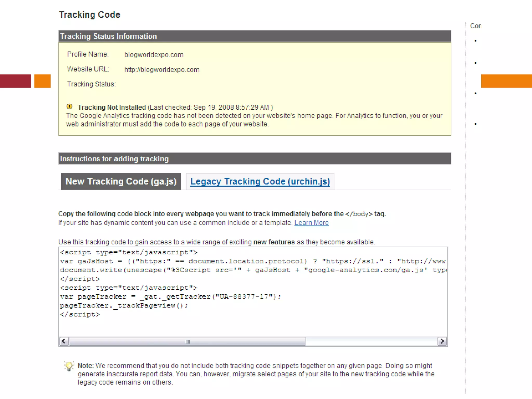Viewport: 532px width, 399px height.
Task: Switch to Legacy Tracking Code (urchin.js) tab
Action: tap(260, 181)
